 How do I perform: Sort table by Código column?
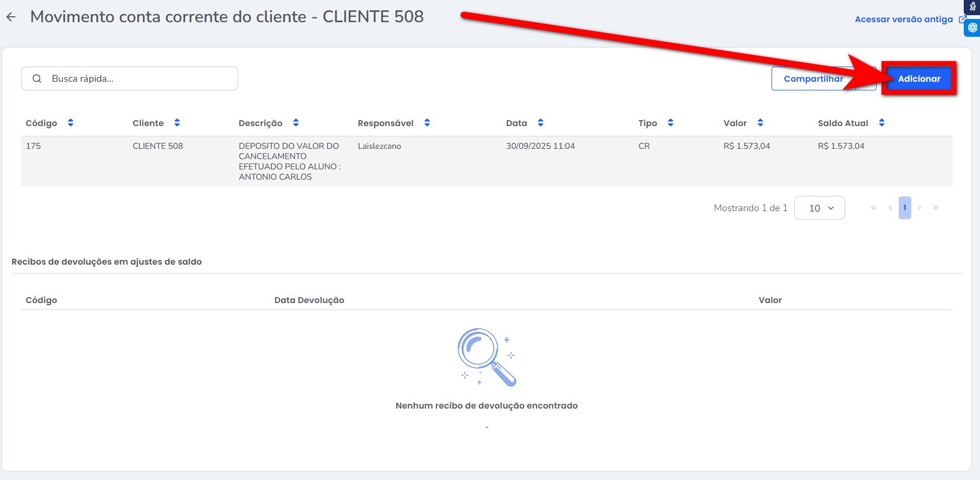(x=70, y=123)
